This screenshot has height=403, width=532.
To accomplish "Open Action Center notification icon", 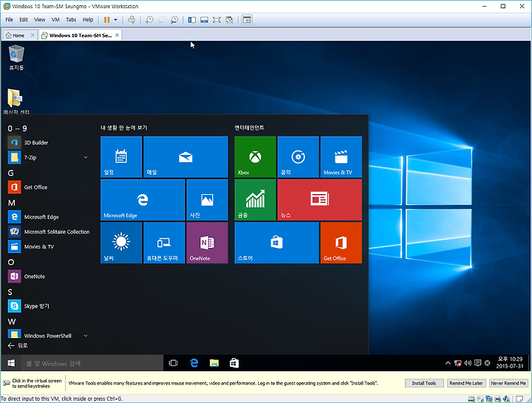I will 478,363.
